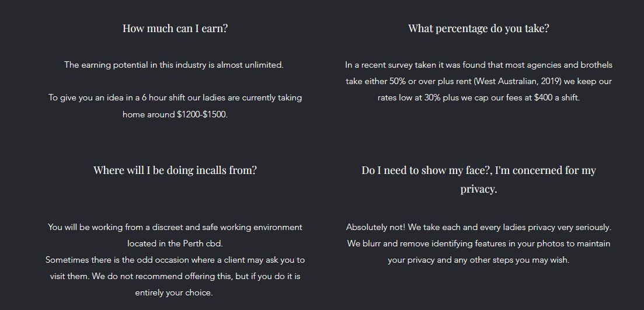The width and height of the screenshot is (644, 310).
Task: Click the '30%' rates and '$400 a shift' line
Action: pos(479,97)
